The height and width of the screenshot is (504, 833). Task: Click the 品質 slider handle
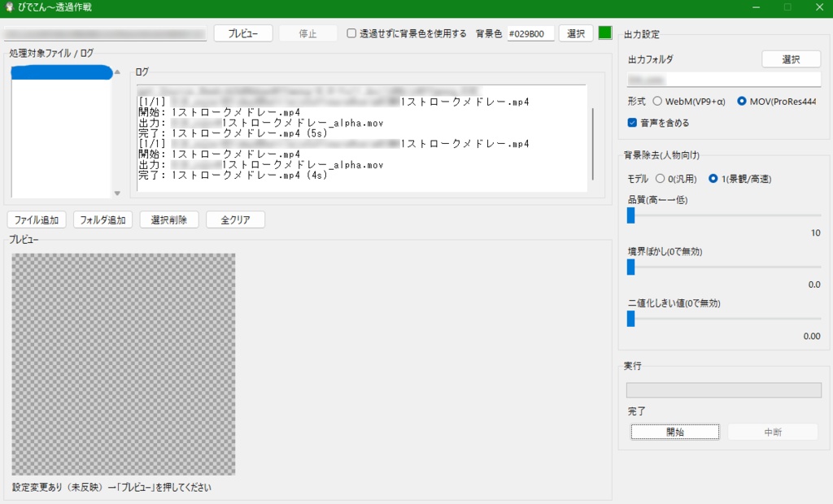[x=630, y=215]
